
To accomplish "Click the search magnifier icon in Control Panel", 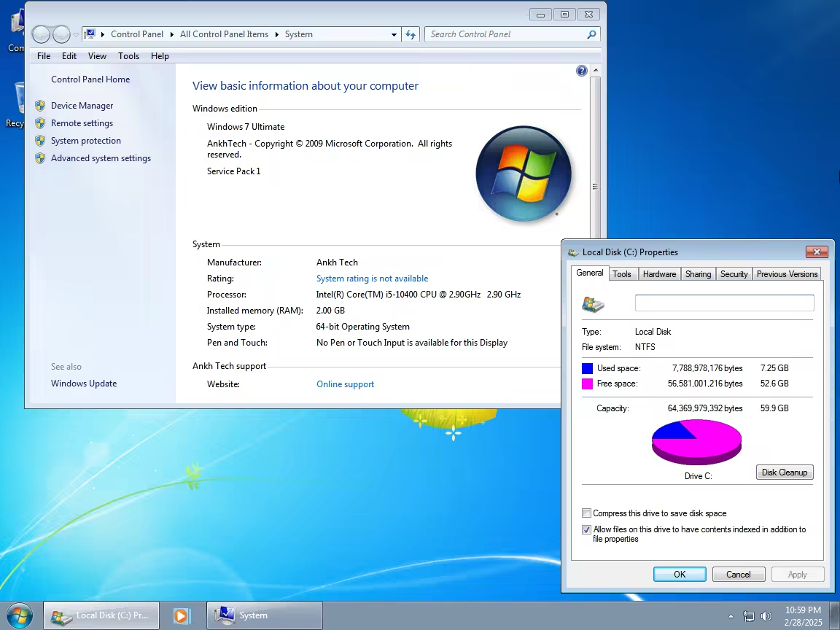I will point(591,34).
